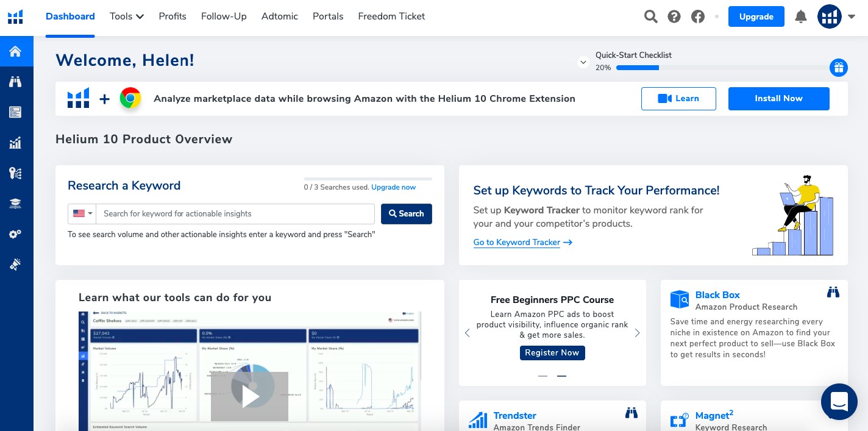Viewport: 868px width, 431px height.
Task: Open the help question mark icon
Action: [674, 16]
